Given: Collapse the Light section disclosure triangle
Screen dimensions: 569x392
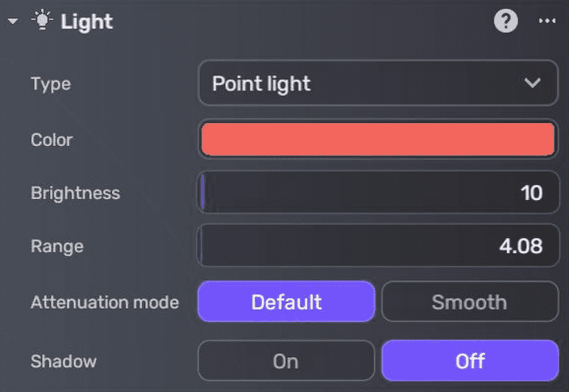Looking at the screenshot, I should [13, 21].
